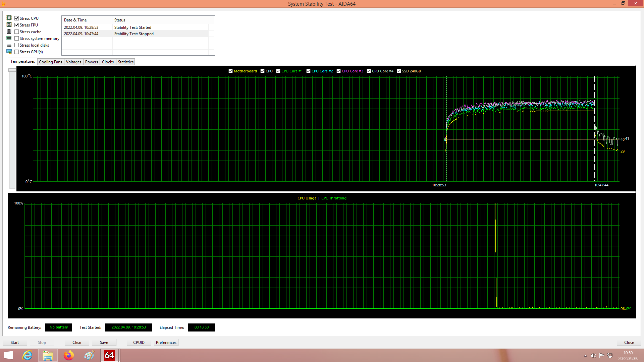Image resolution: width=644 pixels, height=362 pixels.
Task: Launch Internet Explorer from the taskbar
Action: tap(27, 355)
